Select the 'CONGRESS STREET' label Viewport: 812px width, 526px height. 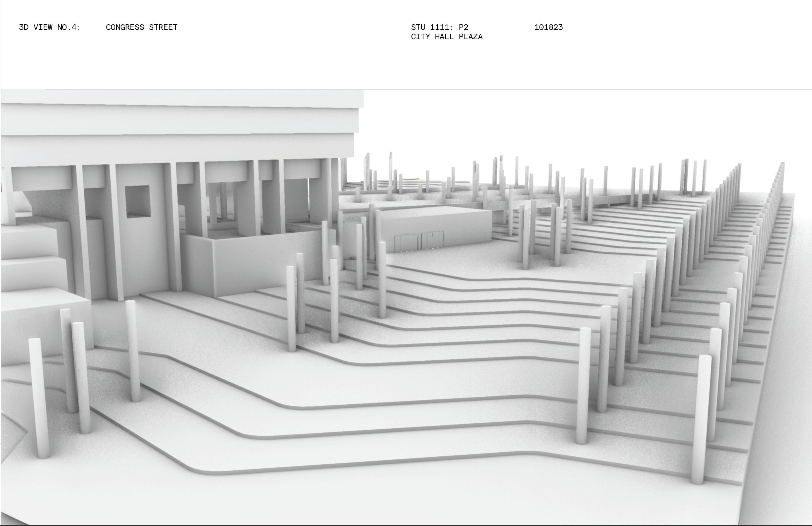[142, 27]
